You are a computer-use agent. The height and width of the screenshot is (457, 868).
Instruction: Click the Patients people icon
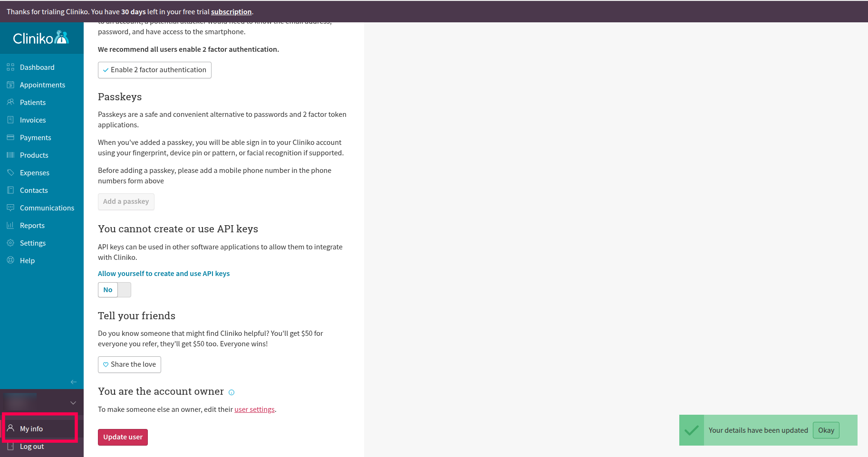pyautogui.click(x=10, y=103)
